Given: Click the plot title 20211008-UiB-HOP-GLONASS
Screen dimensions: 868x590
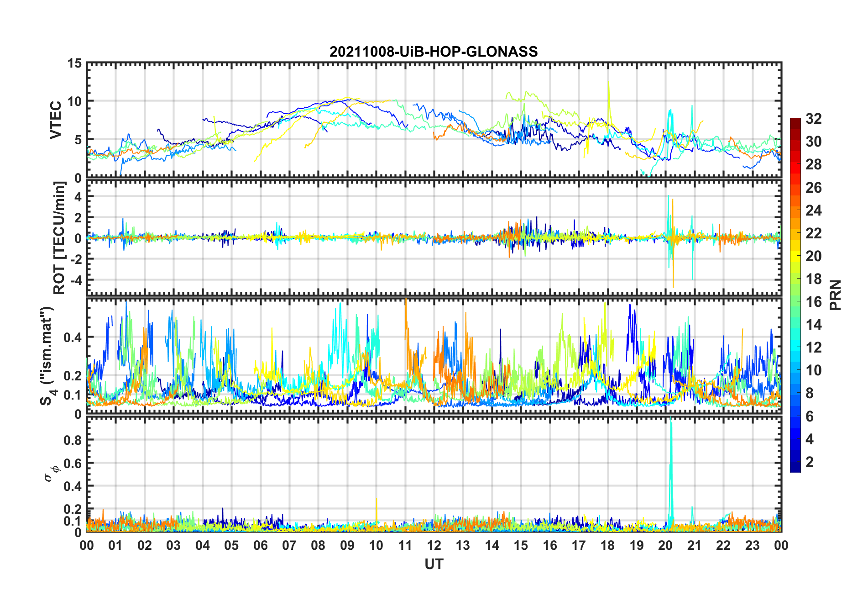Looking at the screenshot, I should point(434,52).
